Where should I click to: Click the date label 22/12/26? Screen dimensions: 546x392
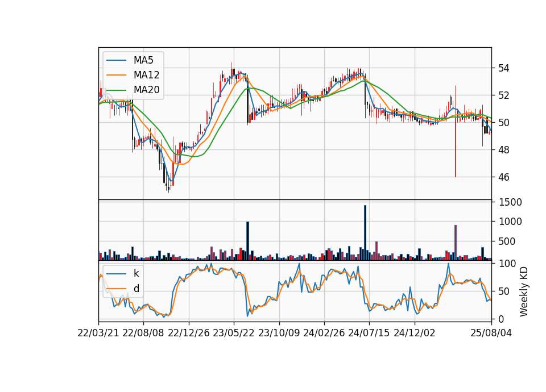point(189,333)
